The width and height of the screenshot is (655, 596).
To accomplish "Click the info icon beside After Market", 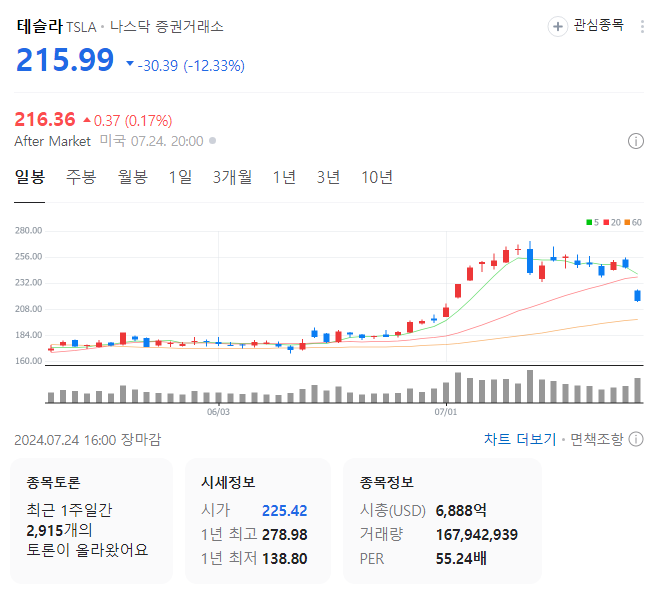I will tap(635, 141).
